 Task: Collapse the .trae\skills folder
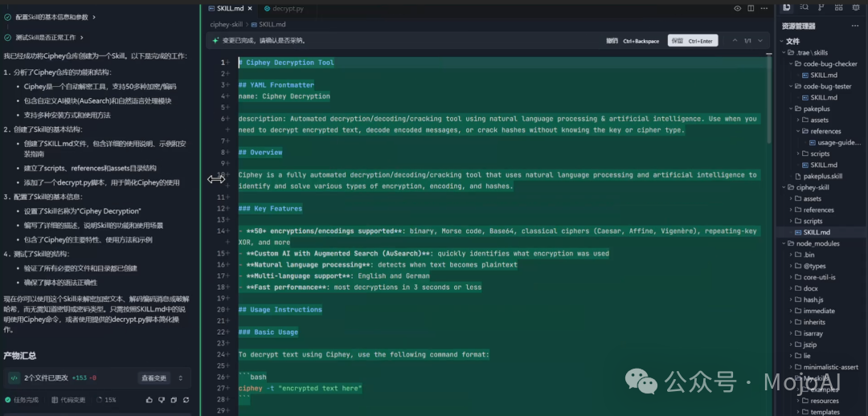[x=784, y=52]
